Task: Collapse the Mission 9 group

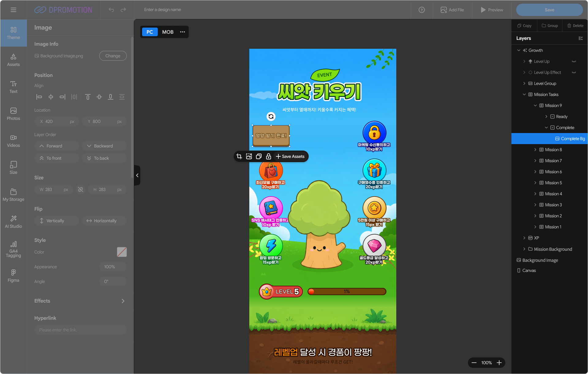Action: click(x=535, y=105)
